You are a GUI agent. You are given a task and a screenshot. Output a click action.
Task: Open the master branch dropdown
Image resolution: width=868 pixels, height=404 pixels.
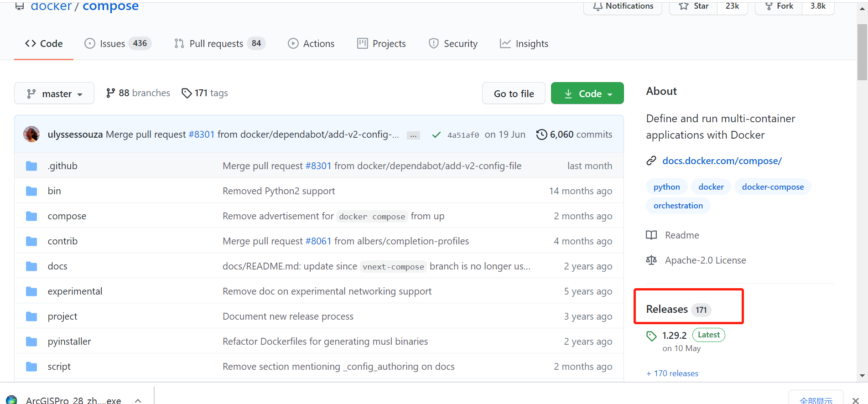pos(54,93)
